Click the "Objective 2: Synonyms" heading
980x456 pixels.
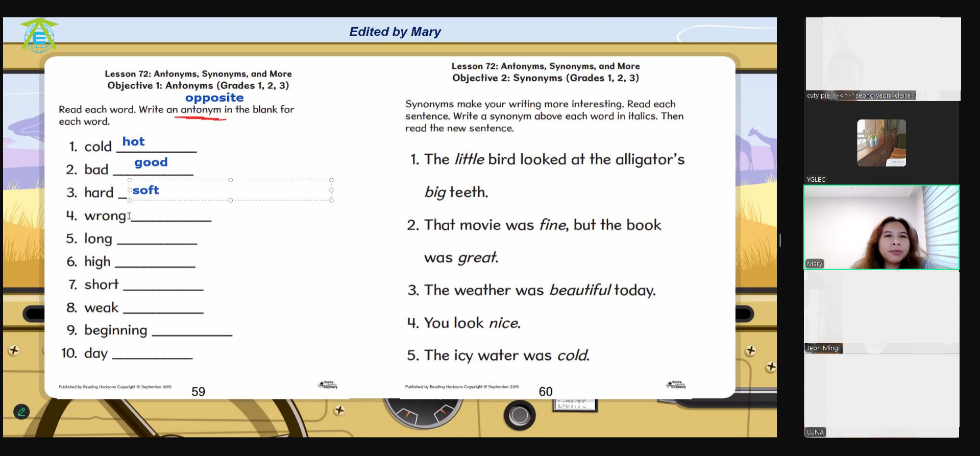click(x=546, y=78)
